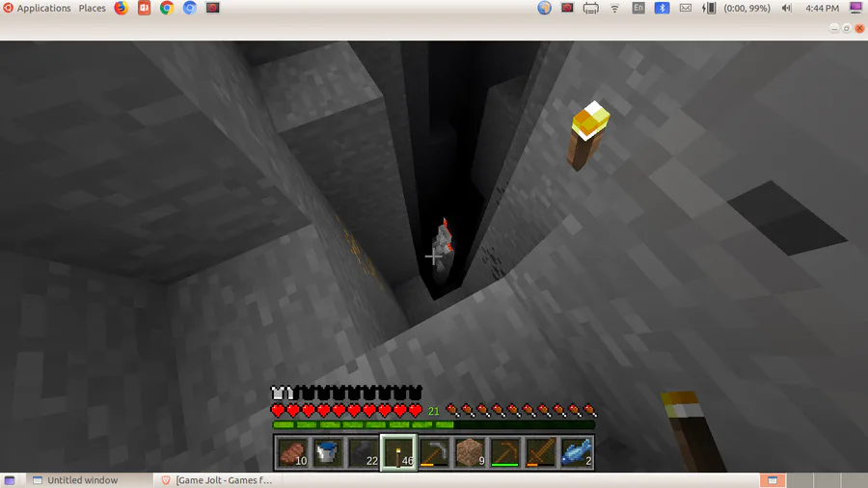Switch to Game Jolt window in taskbar
This screenshot has height=488, width=868.
(x=217, y=480)
